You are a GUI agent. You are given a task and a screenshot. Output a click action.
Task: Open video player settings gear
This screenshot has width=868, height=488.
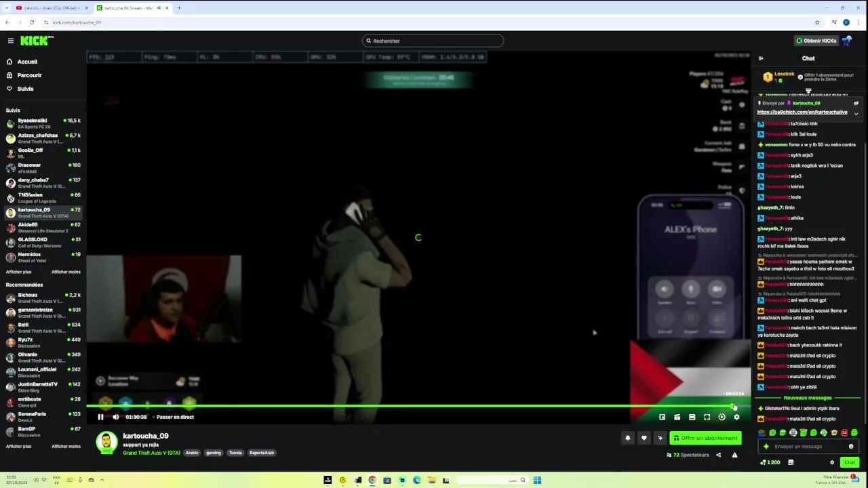pos(736,417)
